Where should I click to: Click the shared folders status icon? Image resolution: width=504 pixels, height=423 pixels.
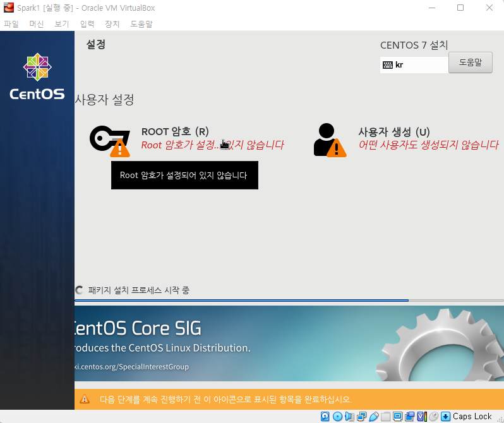385,417
